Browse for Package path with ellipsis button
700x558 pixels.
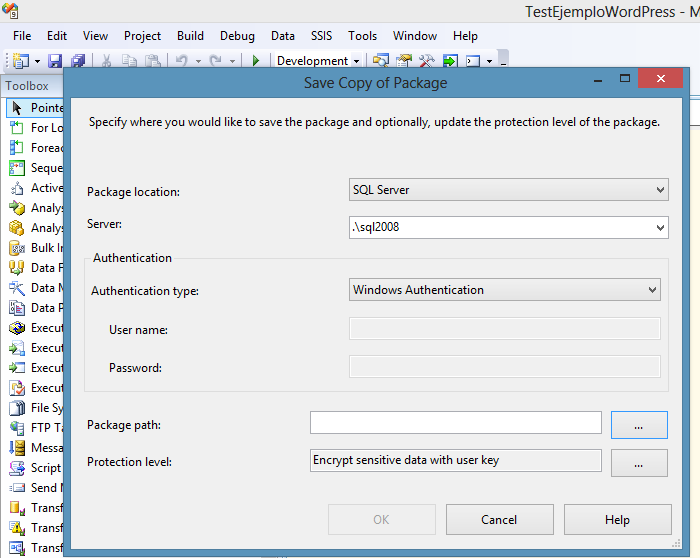(638, 425)
